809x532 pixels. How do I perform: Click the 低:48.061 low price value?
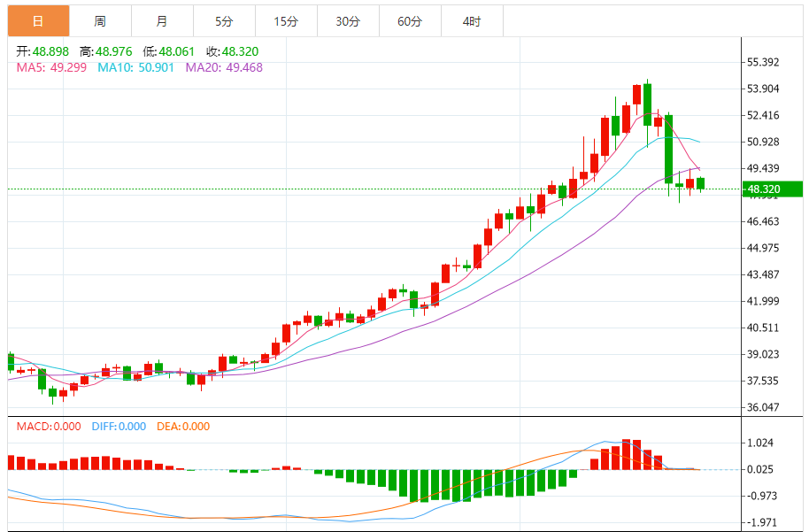[169, 51]
